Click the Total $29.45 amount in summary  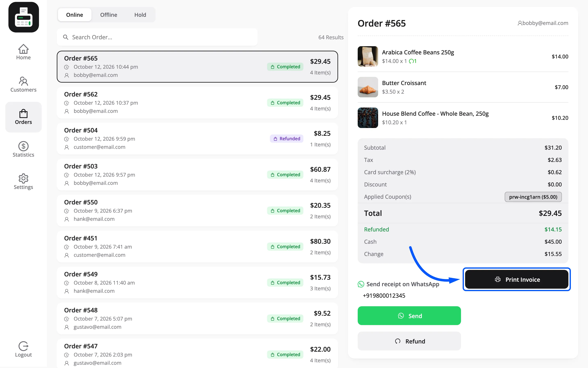point(550,213)
